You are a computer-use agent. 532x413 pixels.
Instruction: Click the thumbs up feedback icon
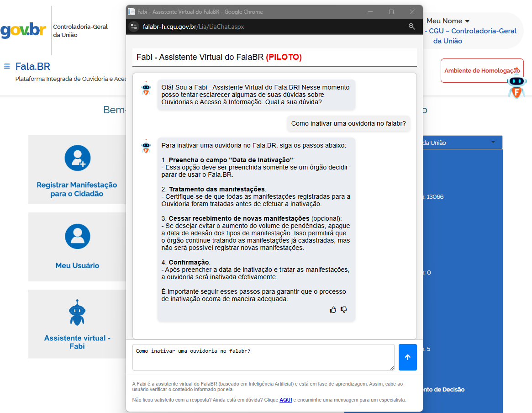pos(333,310)
